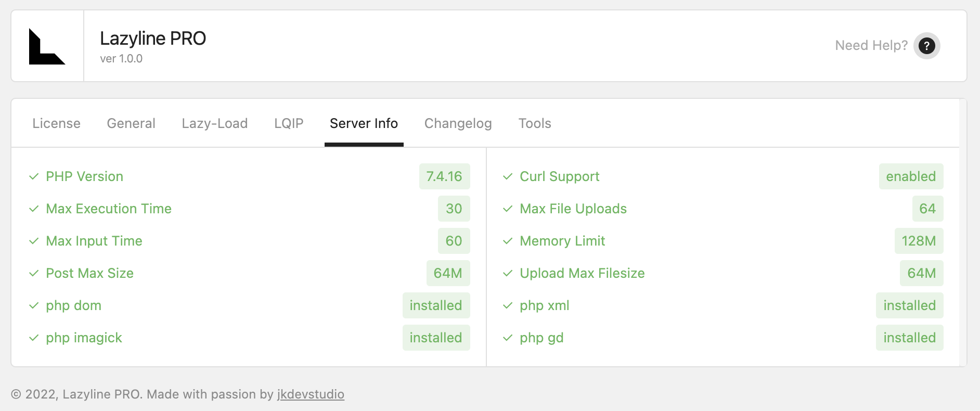Click the checkmark beside Post Max Size
The image size is (980, 411).
pos(34,273)
